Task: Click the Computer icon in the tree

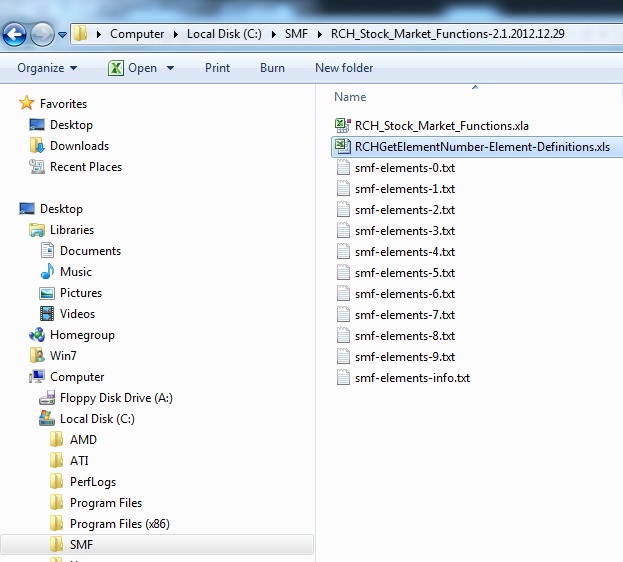Action: point(37,376)
